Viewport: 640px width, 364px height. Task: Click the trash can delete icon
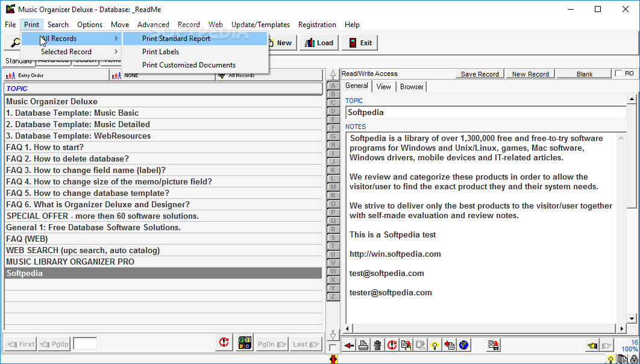(377, 345)
